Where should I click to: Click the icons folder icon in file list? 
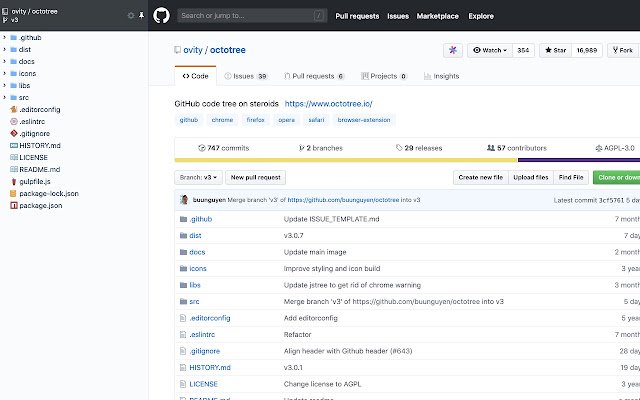183,269
